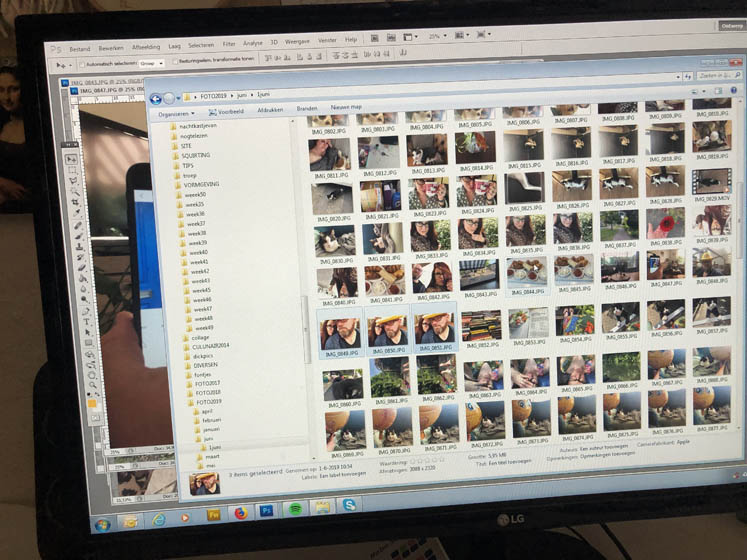747x560 pixels.
Task: Open the Filter menu in Photoshop
Action: pyautogui.click(x=229, y=44)
